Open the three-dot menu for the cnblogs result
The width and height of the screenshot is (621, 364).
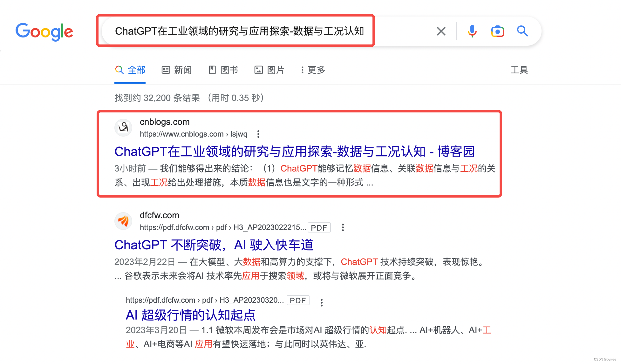click(x=258, y=134)
